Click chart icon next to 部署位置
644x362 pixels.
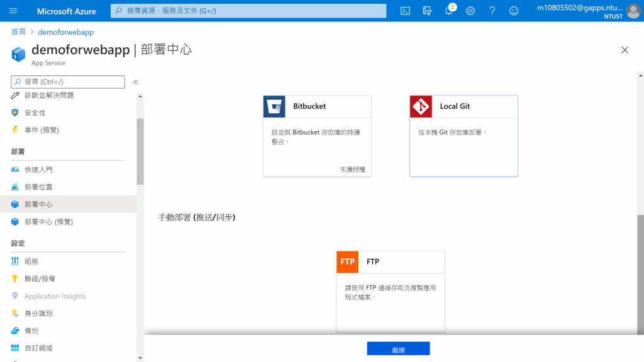tap(15, 187)
